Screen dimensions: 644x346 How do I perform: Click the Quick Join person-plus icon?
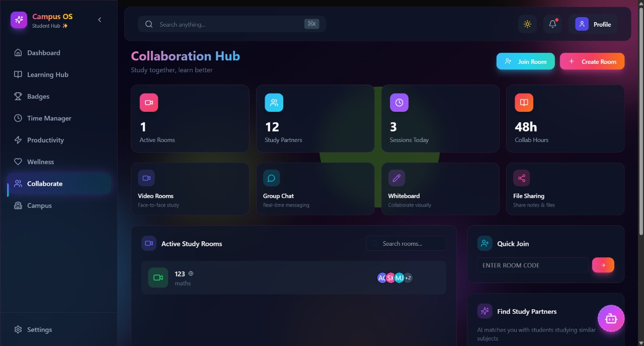click(x=485, y=243)
